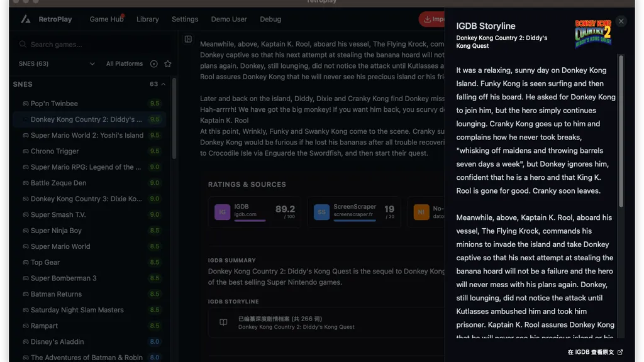This screenshot has height=362, width=644.
Task: Click the IGDB SUMMARY heading text
Action: click(231, 260)
